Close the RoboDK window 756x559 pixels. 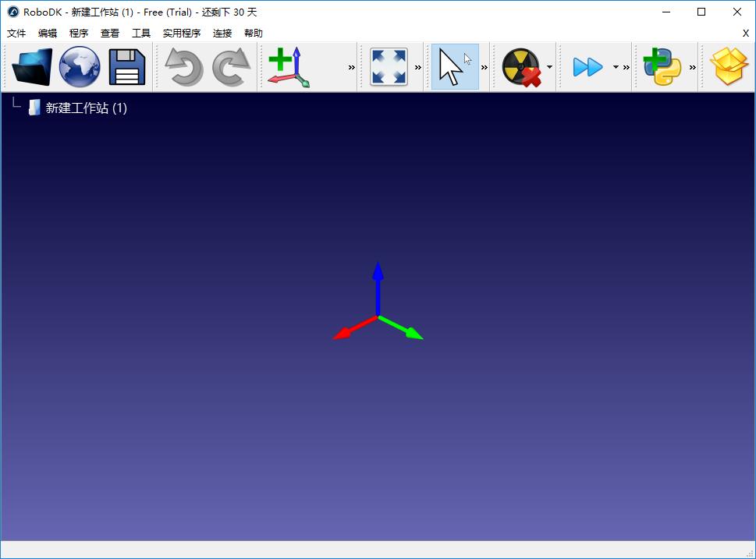coord(737,12)
